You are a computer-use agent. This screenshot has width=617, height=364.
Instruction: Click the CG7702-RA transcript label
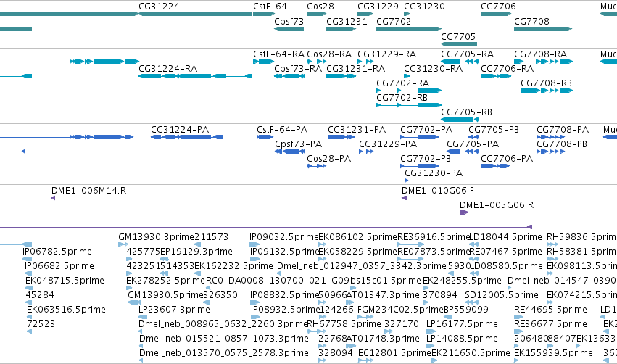(403, 83)
